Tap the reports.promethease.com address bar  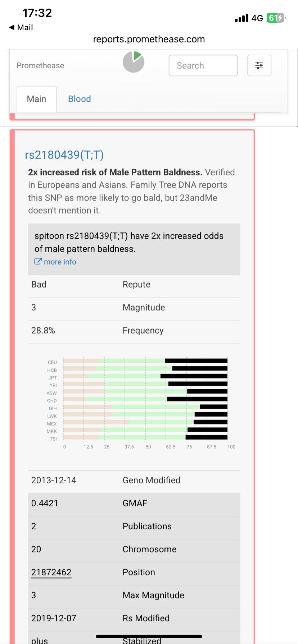pyautogui.click(x=149, y=39)
